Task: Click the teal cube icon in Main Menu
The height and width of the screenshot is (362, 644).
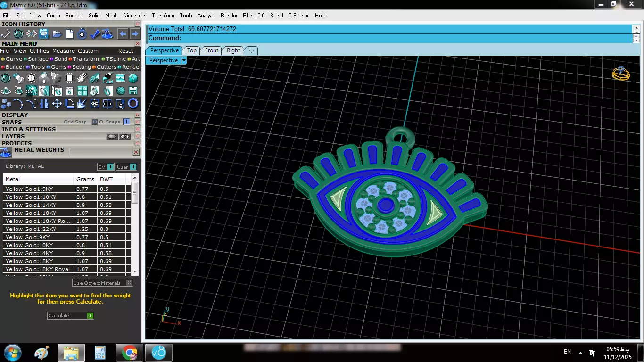Action: [x=133, y=78]
